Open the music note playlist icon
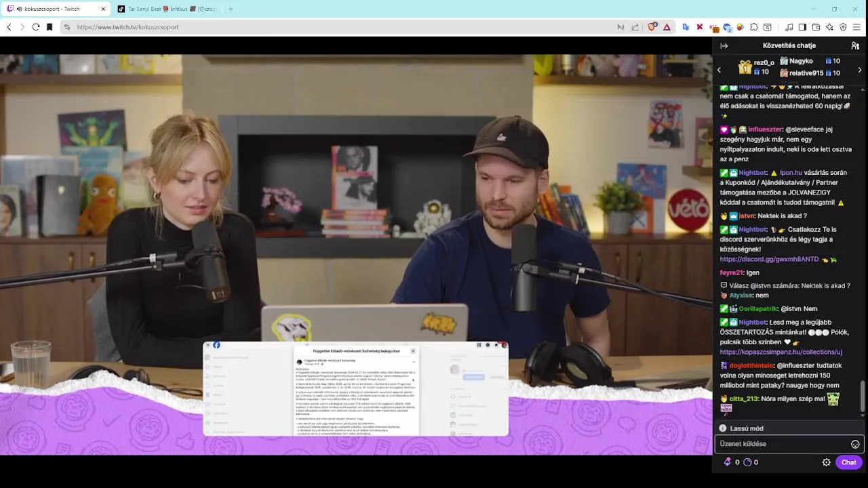This screenshot has width=868, height=488. (x=789, y=27)
